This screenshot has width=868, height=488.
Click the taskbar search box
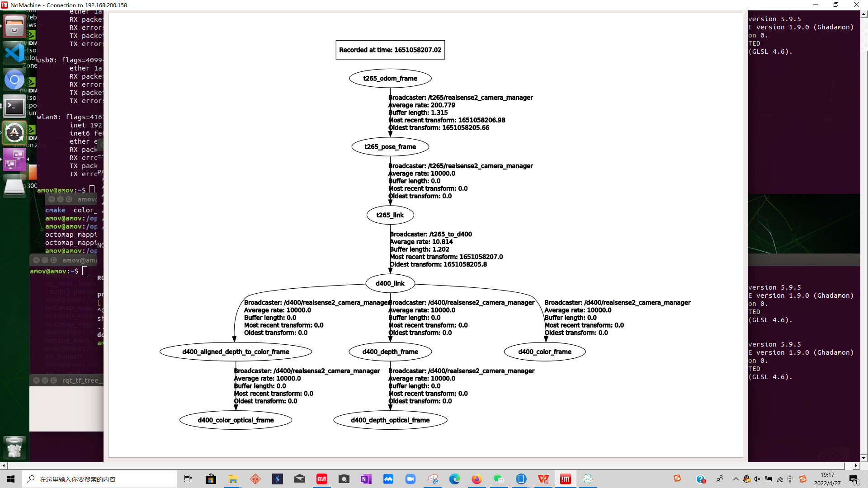click(x=99, y=479)
